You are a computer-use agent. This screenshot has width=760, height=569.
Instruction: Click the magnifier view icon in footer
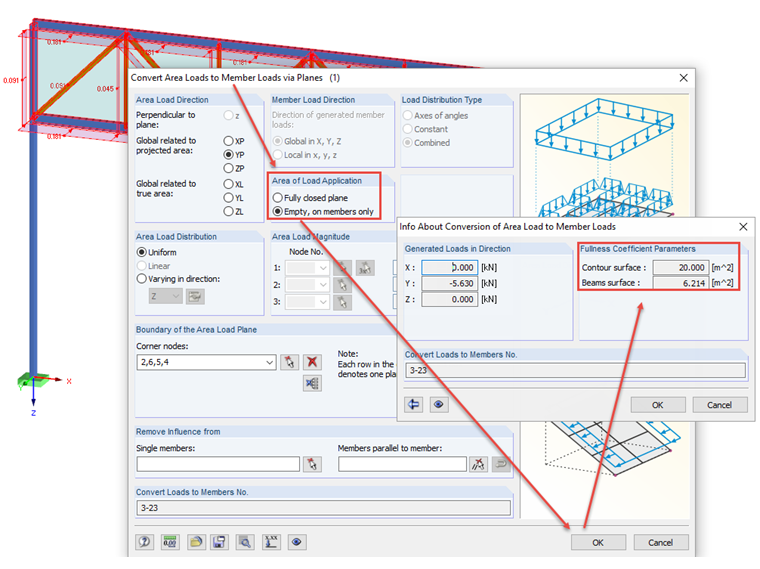pyautogui.click(x=245, y=541)
